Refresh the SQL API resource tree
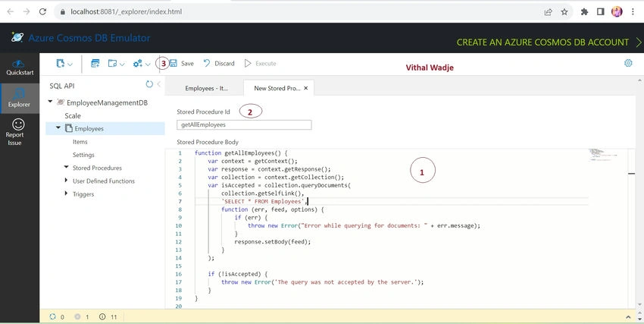This screenshot has width=644, height=324. point(149,84)
